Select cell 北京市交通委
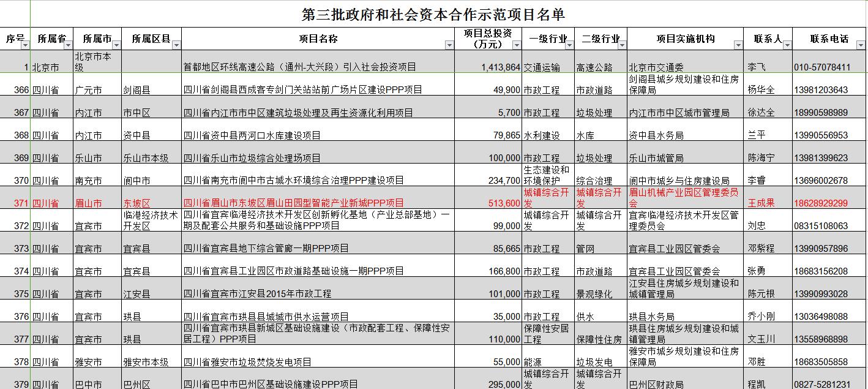This screenshot has width=868, height=389. pos(686,62)
